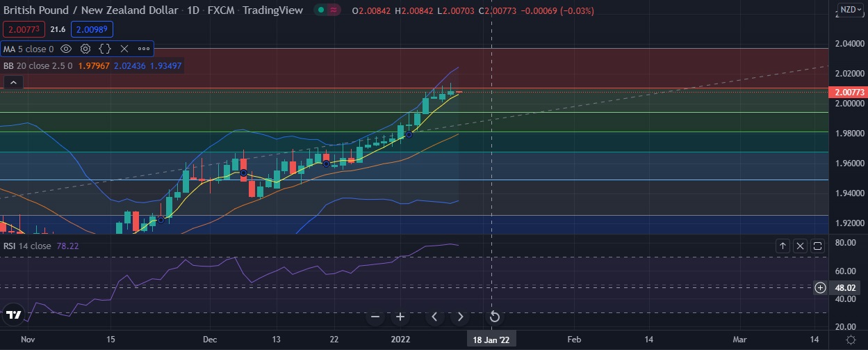Click the 2022 label on time axis
The height and width of the screenshot is (350, 868).
click(399, 339)
